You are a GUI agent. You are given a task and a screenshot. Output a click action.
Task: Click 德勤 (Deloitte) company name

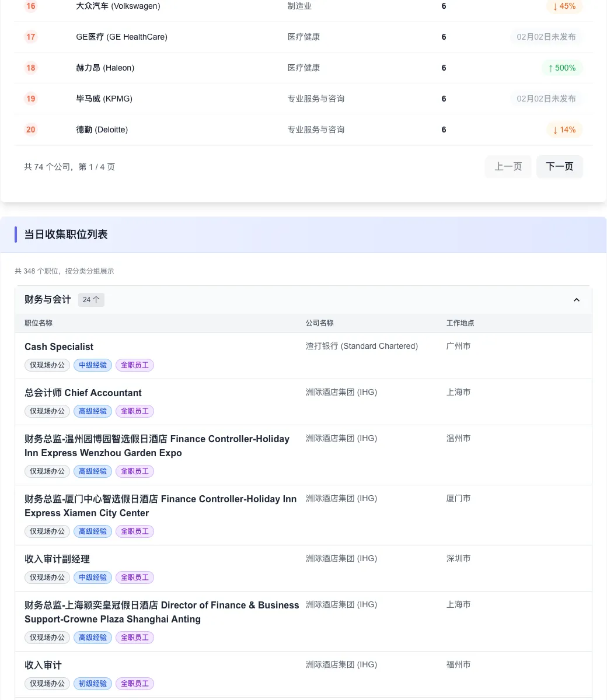coord(102,129)
